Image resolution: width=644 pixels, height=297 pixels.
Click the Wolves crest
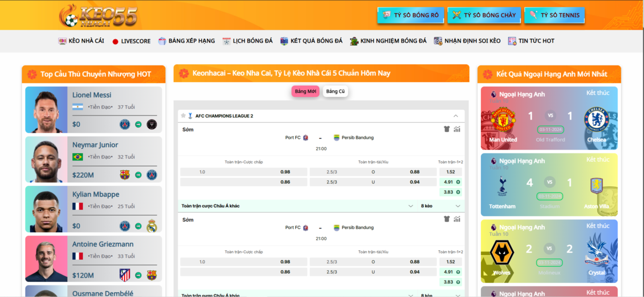point(502,252)
